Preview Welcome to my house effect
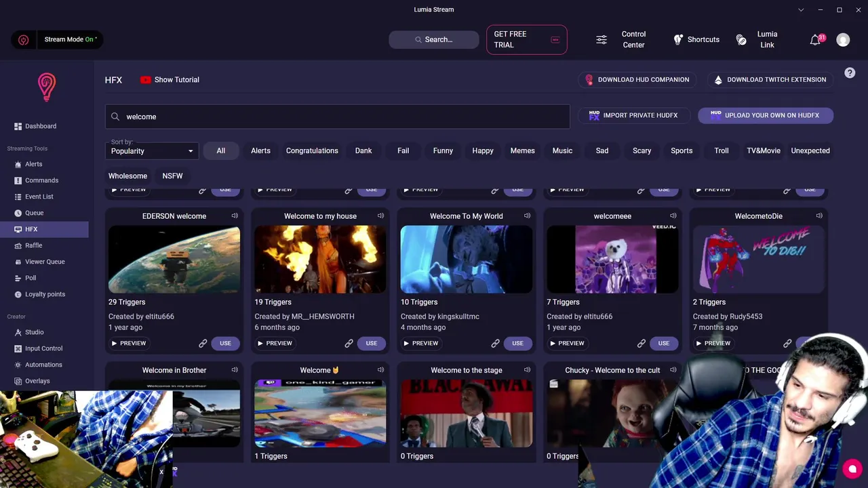The height and width of the screenshot is (488, 868). click(x=275, y=344)
